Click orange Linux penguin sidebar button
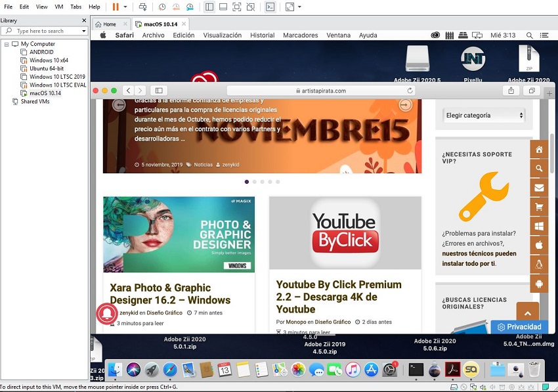558x392 pixels. point(539,265)
